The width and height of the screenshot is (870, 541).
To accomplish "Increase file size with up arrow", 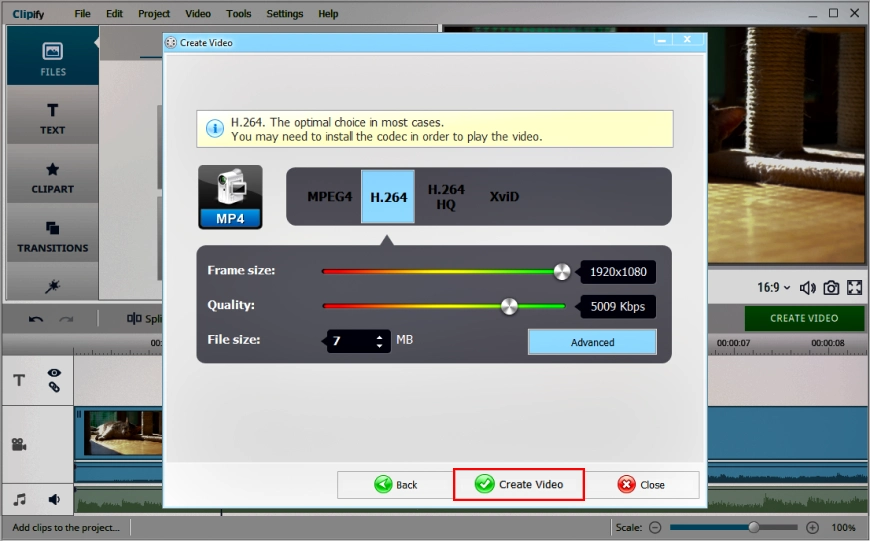I will coord(380,336).
